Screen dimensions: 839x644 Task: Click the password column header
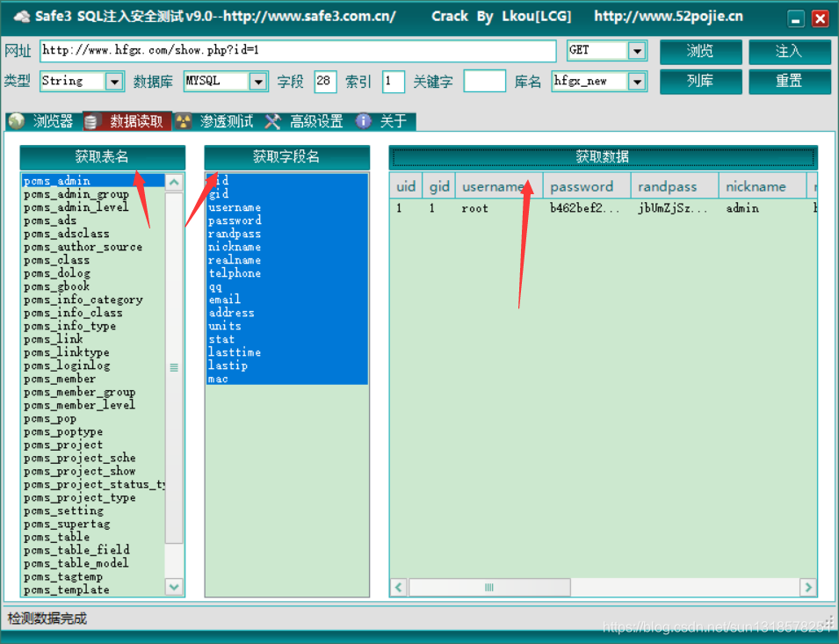[x=587, y=186]
